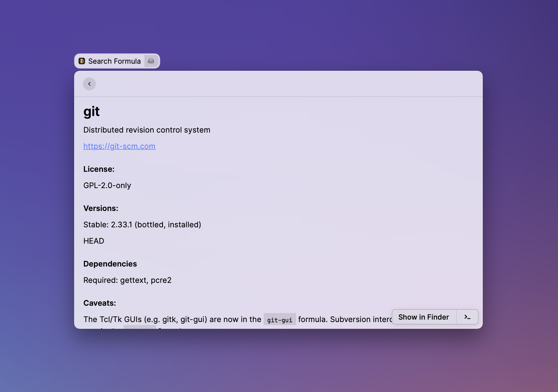The height and width of the screenshot is (392, 558).
Task: Click the empty top bar beside back button
Action: pyautogui.click(x=272, y=84)
